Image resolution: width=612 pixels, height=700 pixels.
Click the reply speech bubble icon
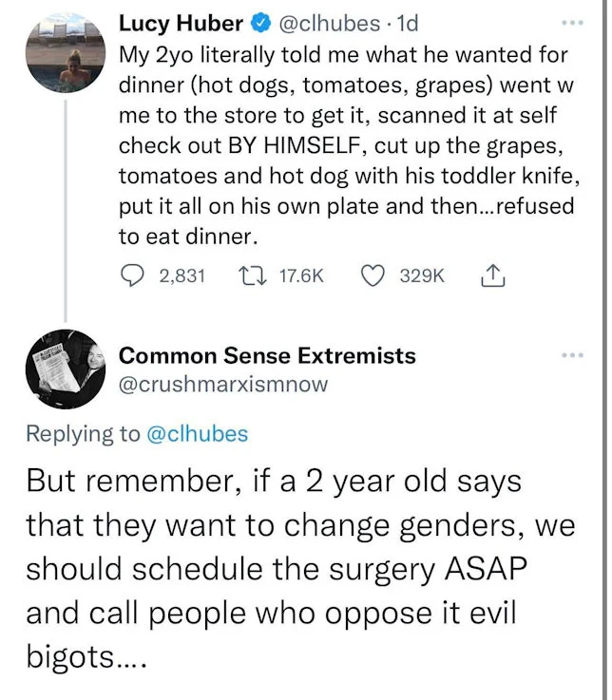point(132,275)
